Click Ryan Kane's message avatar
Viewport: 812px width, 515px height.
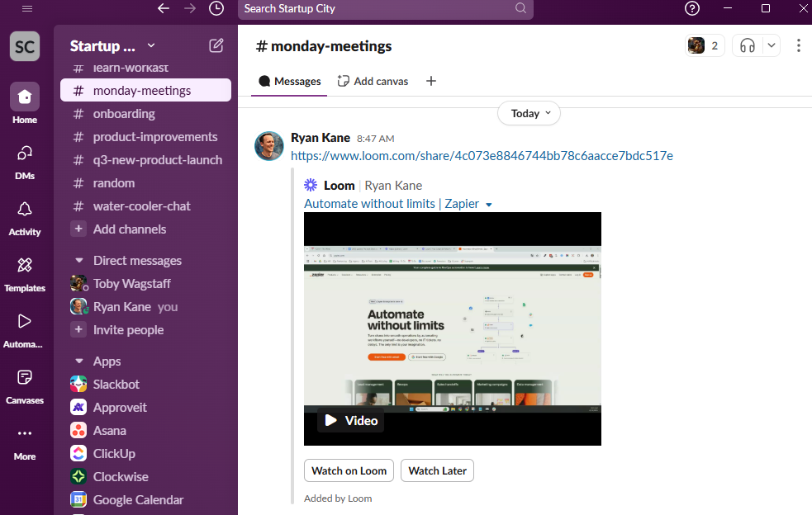point(269,146)
